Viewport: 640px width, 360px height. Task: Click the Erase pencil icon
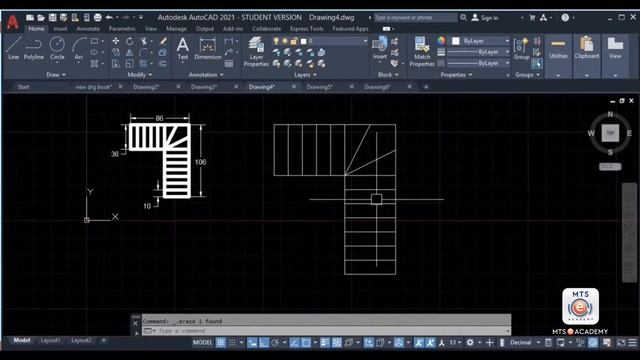tap(163, 41)
